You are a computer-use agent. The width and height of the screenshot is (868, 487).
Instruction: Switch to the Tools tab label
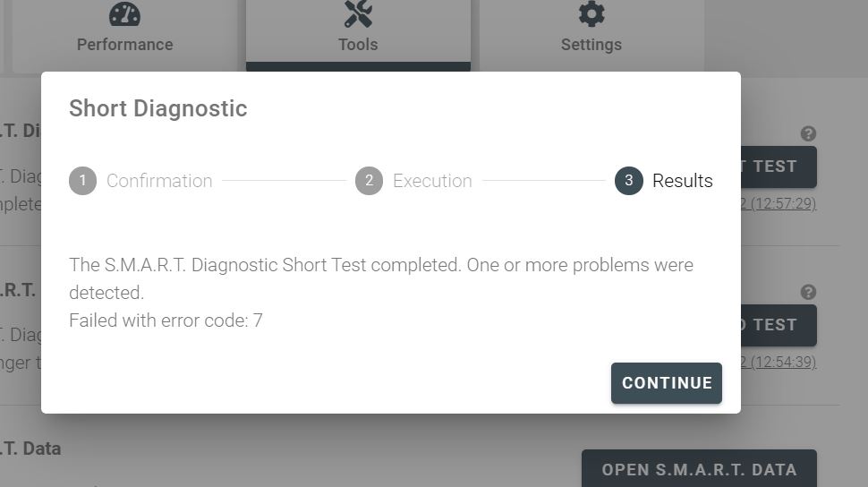[358, 45]
